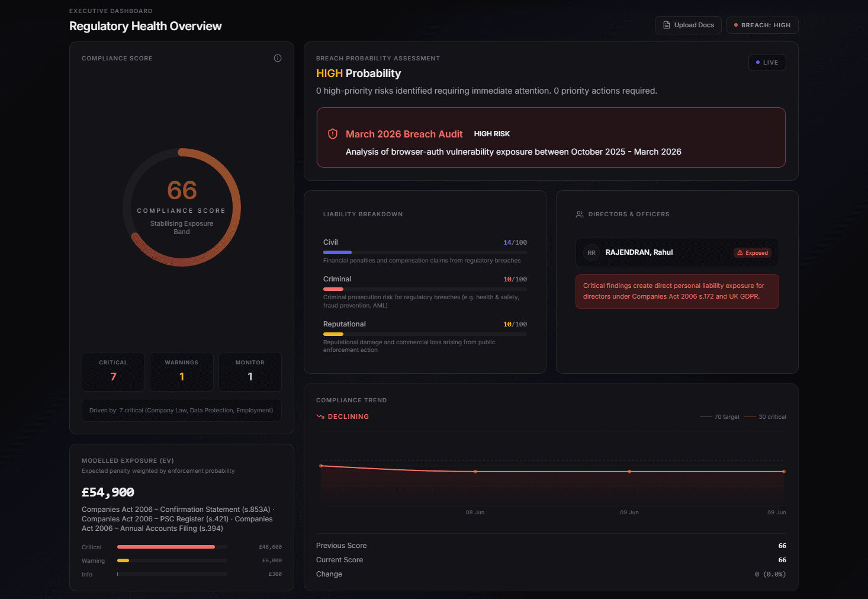Click the 30 critical legend entry
The width and height of the screenshot is (868, 599).
(x=766, y=417)
